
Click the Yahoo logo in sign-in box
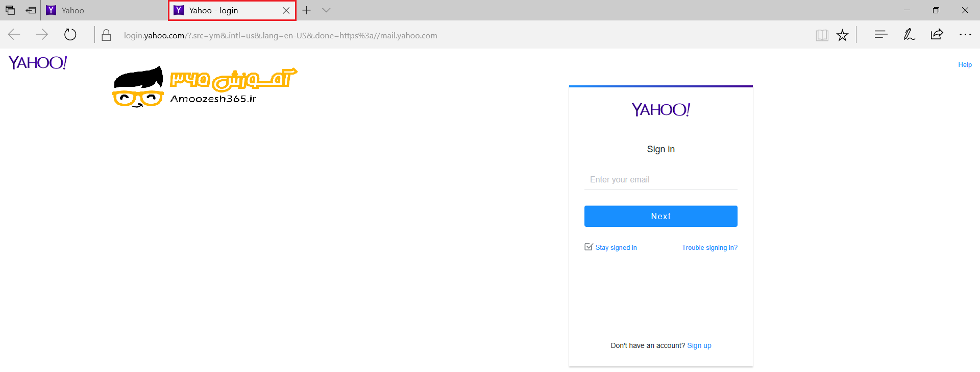(661, 109)
